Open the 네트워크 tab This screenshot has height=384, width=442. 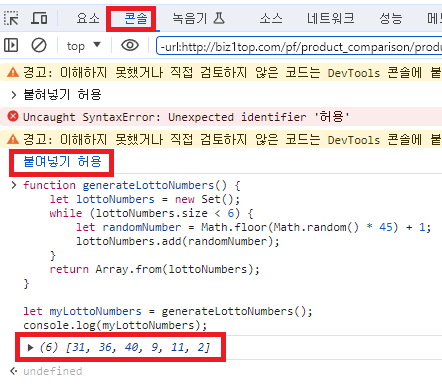(x=330, y=18)
